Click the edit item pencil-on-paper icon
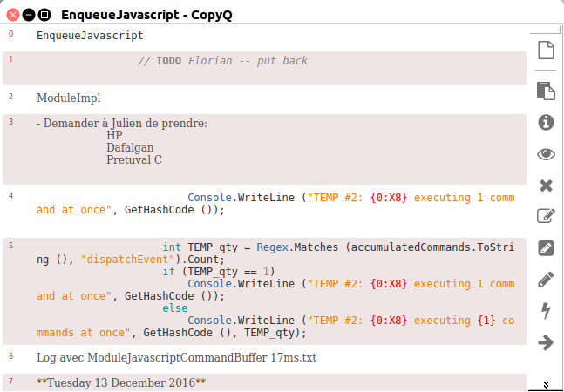The height and width of the screenshot is (392, 564). pyautogui.click(x=546, y=217)
